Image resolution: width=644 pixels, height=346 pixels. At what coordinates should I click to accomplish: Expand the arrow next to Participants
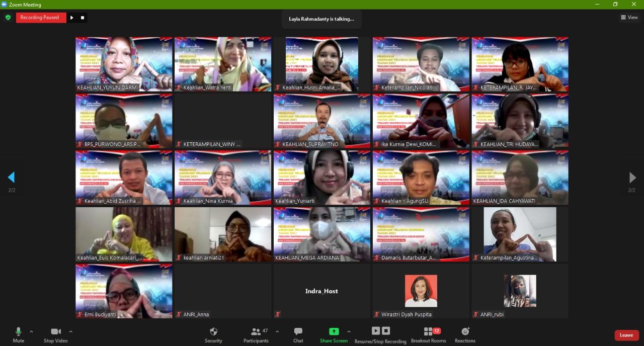tap(277, 331)
